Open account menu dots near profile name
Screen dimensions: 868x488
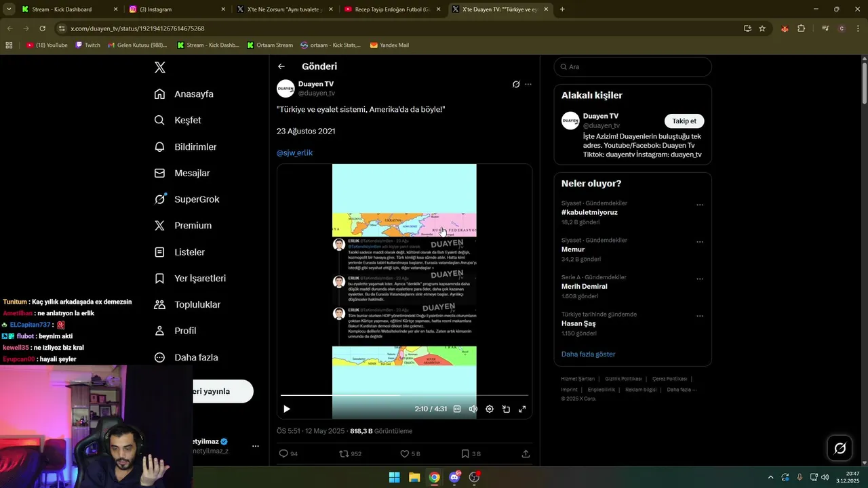tap(256, 446)
